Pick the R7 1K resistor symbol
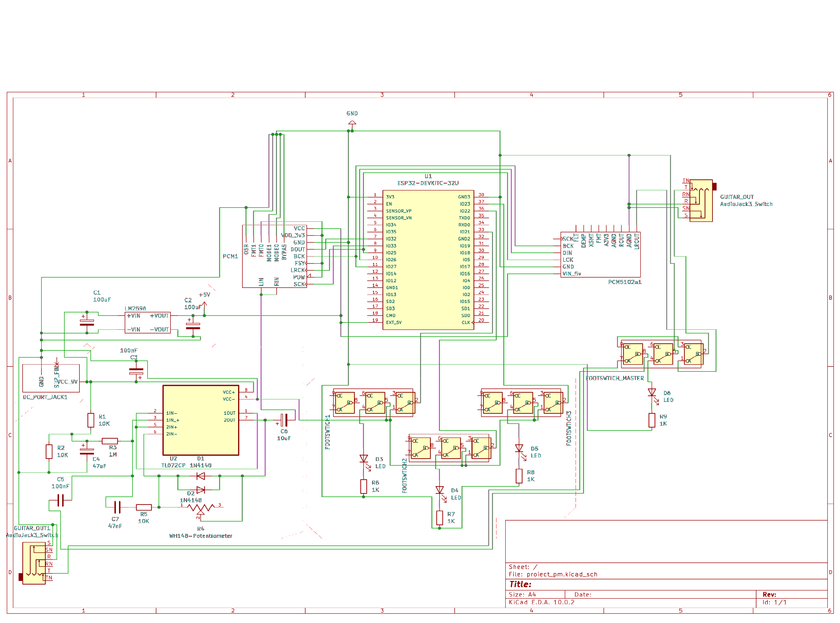 (x=439, y=517)
